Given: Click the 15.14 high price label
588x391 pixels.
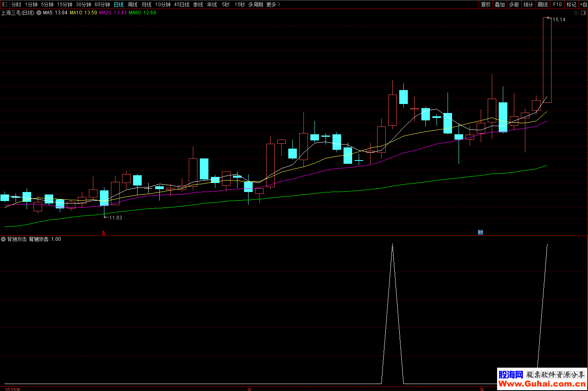Looking at the screenshot, I should click(x=559, y=20).
